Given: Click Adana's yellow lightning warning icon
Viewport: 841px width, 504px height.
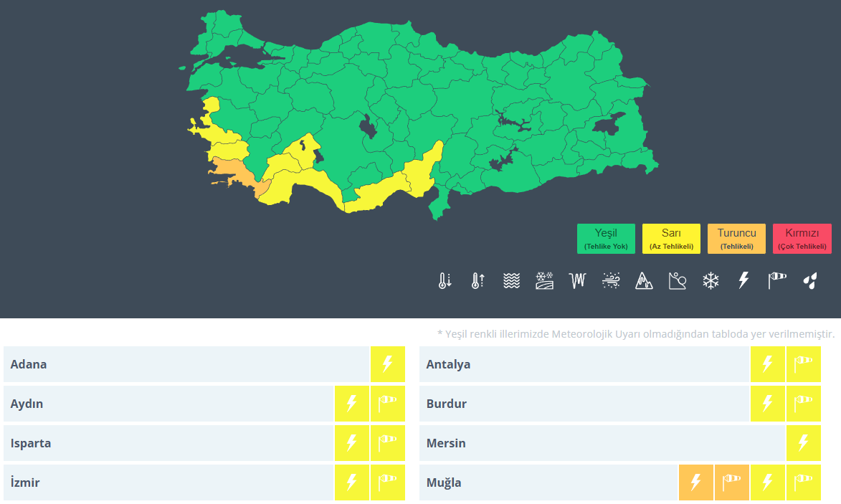Looking at the screenshot, I should coord(388,364).
